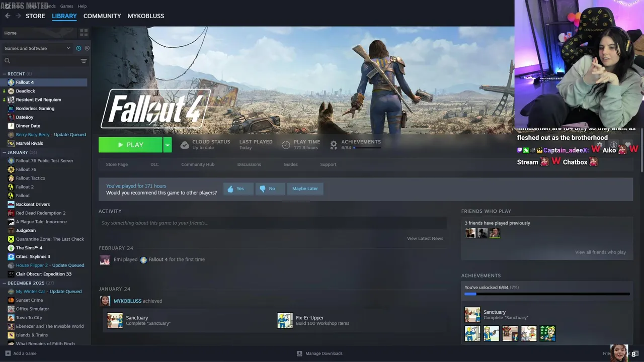644x362 pixels.
Task: Answer Yes to recommend the game
Action: (x=238, y=189)
